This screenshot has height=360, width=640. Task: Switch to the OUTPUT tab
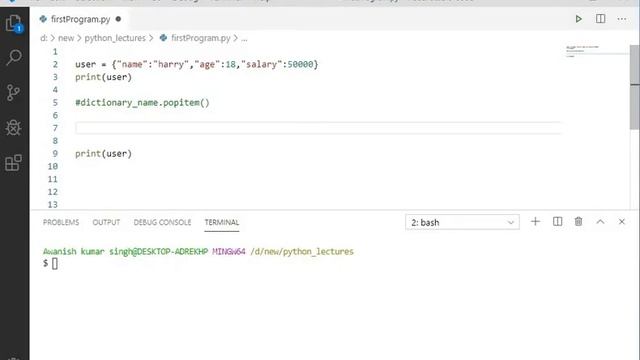click(106, 222)
